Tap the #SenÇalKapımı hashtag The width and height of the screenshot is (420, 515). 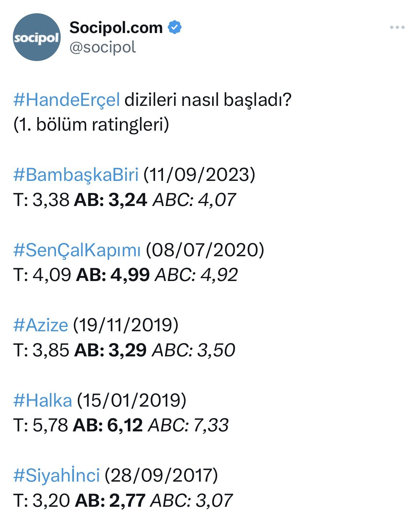77,250
